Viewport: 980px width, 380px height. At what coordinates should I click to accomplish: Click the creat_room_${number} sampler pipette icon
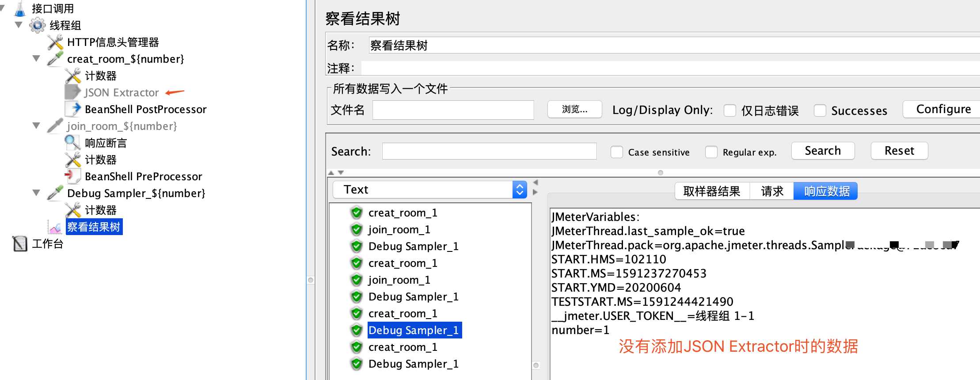click(55, 59)
